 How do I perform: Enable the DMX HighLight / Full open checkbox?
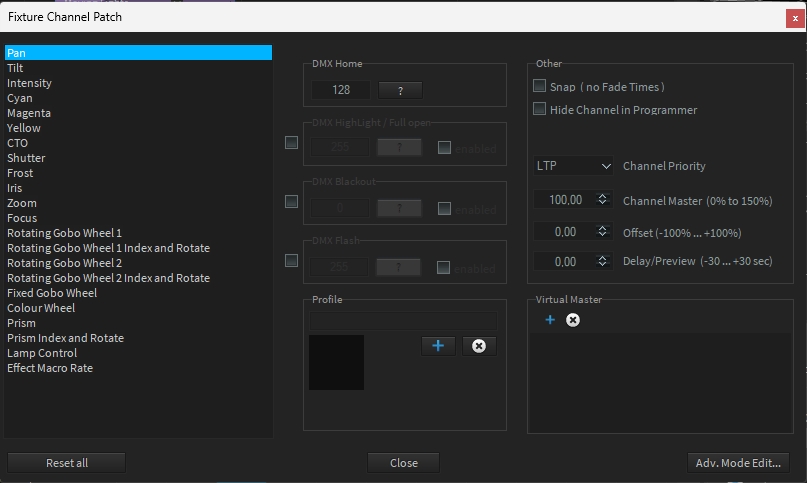pyautogui.click(x=291, y=143)
